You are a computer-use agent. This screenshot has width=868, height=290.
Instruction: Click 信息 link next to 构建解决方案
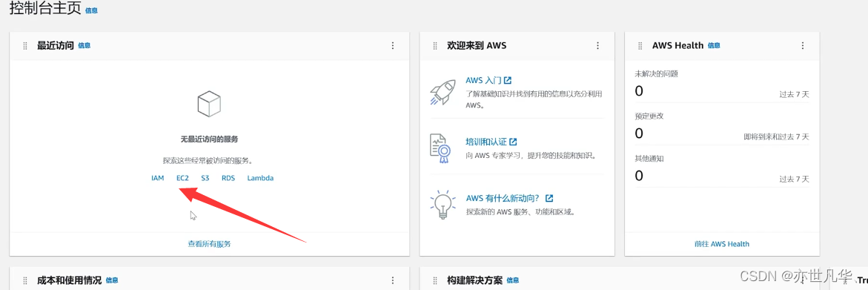click(513, 280)
